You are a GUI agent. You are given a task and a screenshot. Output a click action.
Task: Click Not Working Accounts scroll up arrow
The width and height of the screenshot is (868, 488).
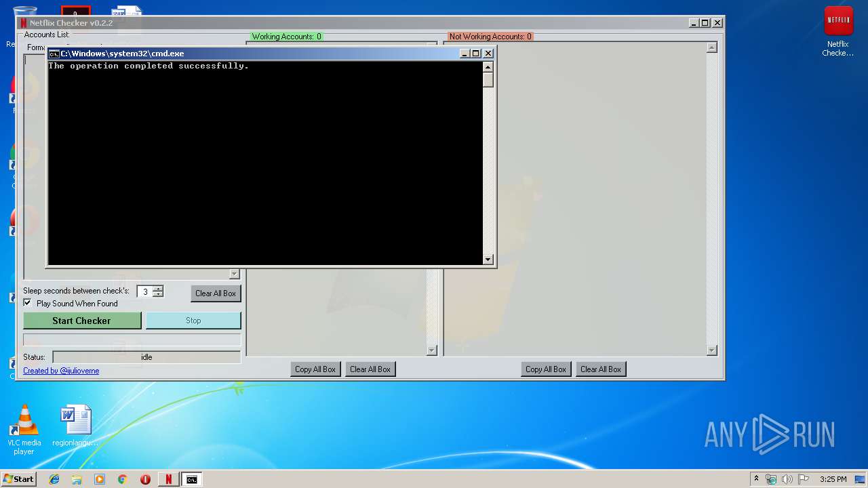click(x=711, y=47)
